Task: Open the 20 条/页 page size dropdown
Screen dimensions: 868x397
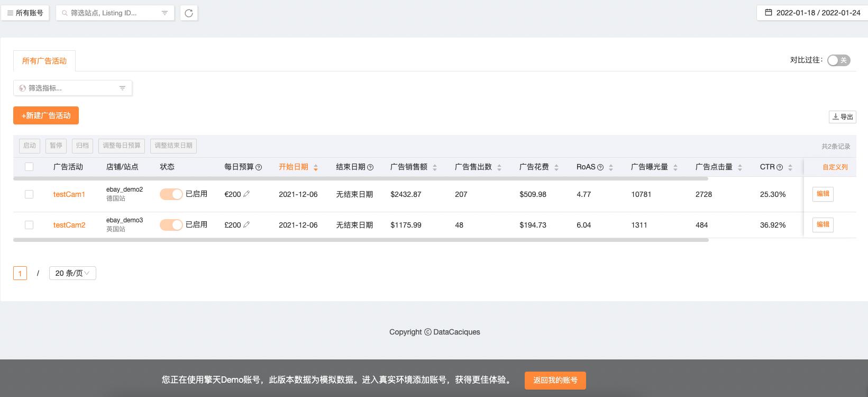Action: click(72, 273)
